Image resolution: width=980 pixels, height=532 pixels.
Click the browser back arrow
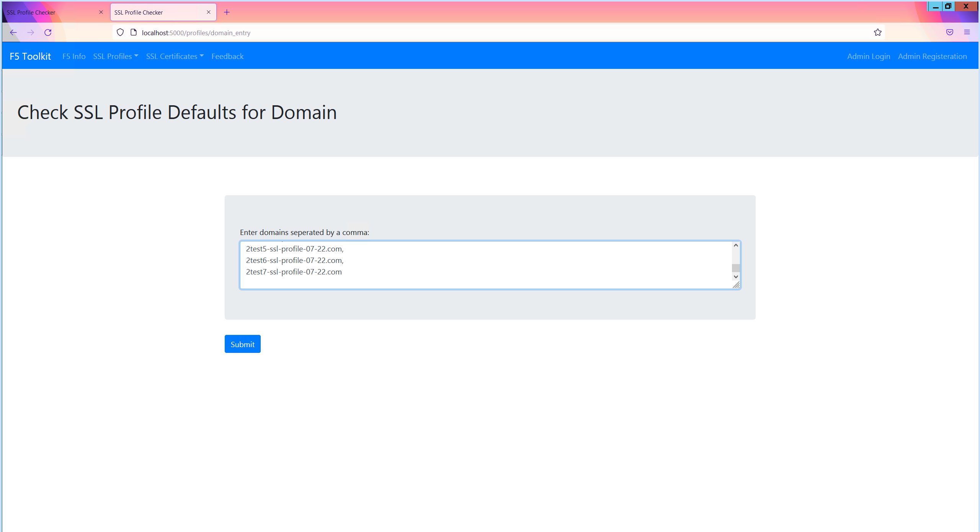tap(13, 33)
